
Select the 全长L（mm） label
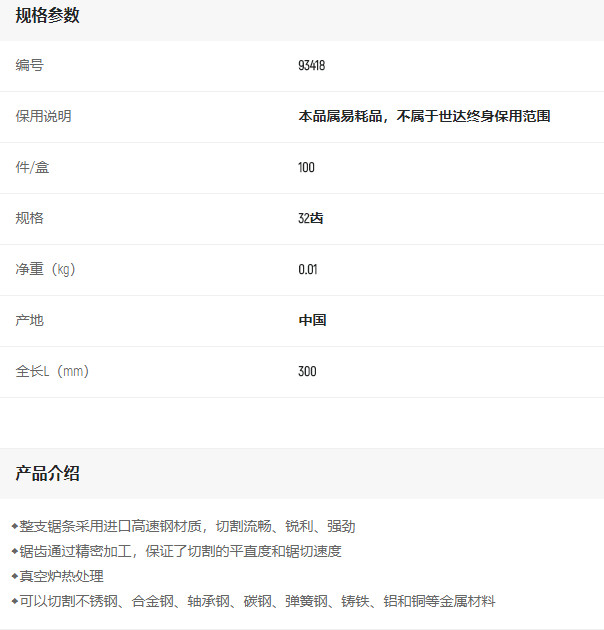click(53, 372)
